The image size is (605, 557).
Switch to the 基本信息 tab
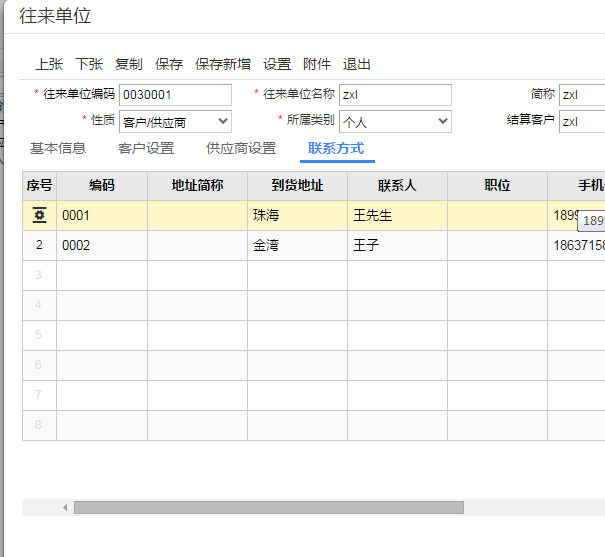(x=58, y=148)
